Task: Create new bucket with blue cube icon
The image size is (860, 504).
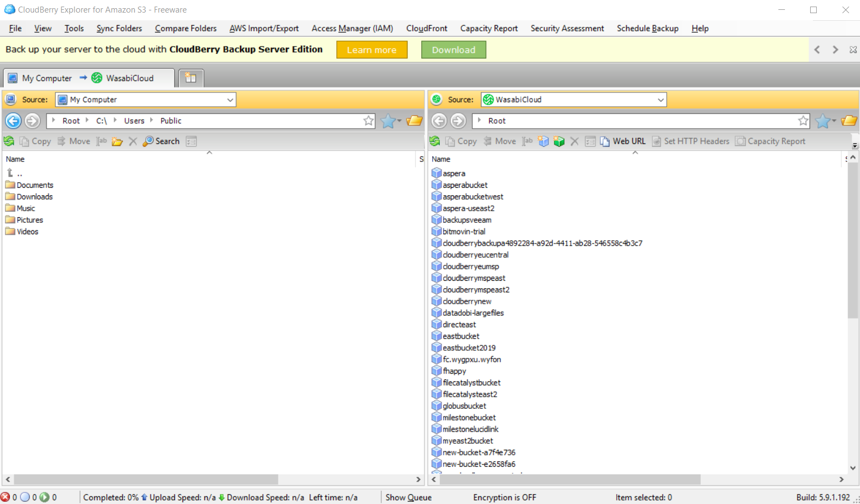Action: point(543,141)
